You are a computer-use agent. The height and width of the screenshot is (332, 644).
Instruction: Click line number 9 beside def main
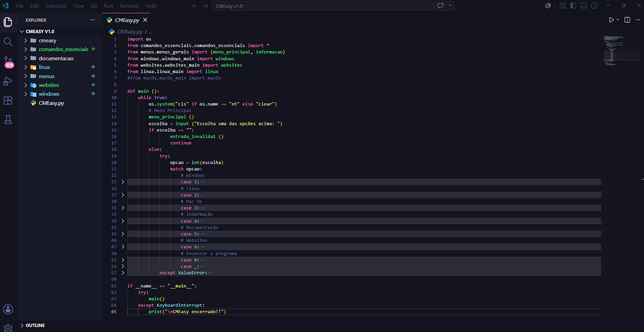point(115,91)
